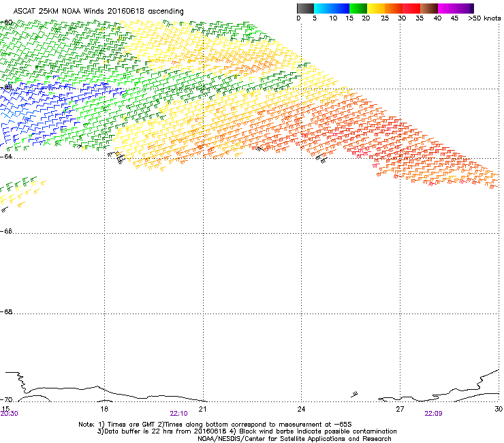Click the title 'ASCAT 25KM NOAA Winds 20160618 ascending'
Screen dimensions: 504x443
[98, 12]
